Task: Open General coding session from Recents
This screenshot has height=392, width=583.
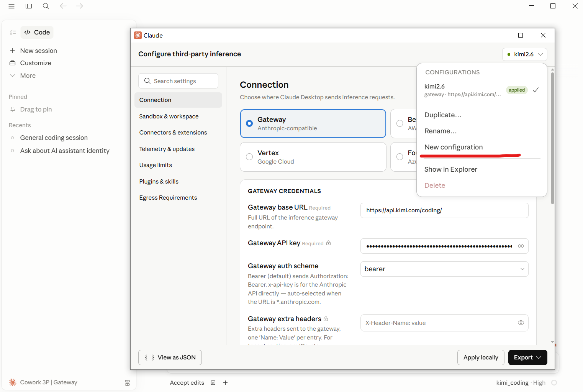Action: (54, 138)
